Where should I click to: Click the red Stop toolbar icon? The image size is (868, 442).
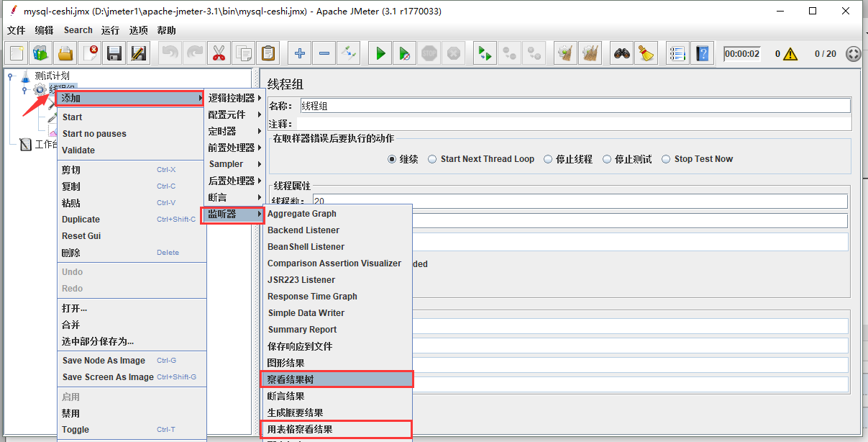pyautogui.click(x=429, y=53)
